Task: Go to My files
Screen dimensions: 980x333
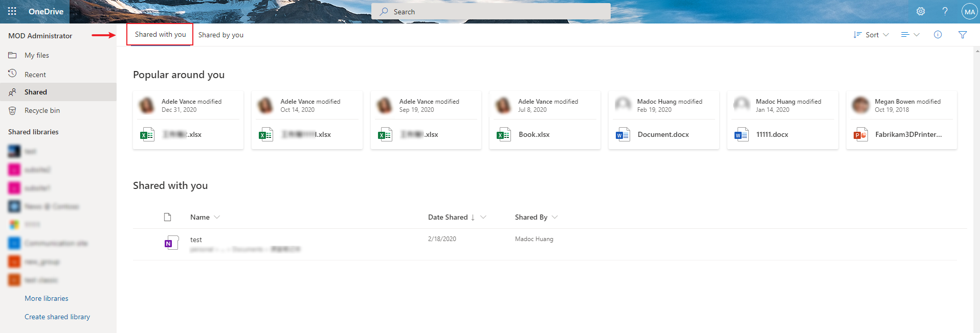Action: point(37,55)
